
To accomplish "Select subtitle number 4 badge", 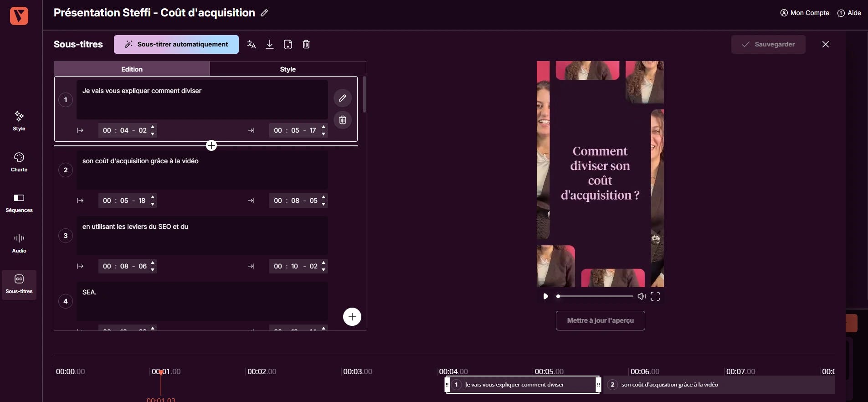I will 66,301.
